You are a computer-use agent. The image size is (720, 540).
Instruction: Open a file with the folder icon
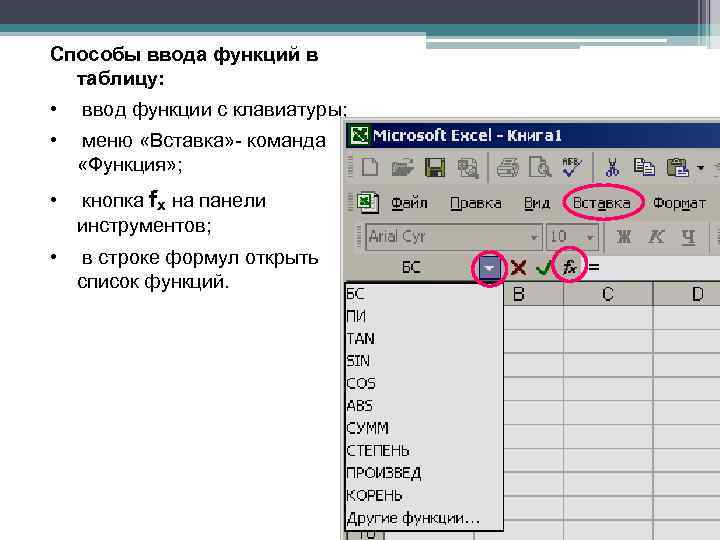403,167
